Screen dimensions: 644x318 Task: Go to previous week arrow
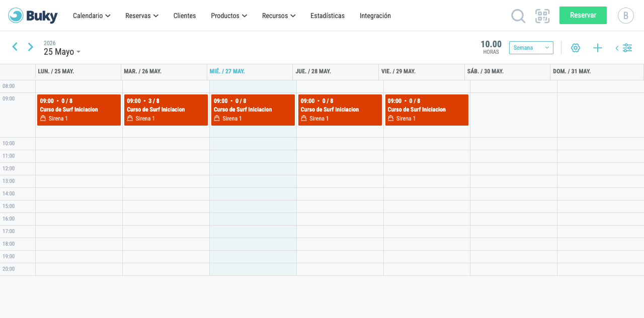click(15, 47)
